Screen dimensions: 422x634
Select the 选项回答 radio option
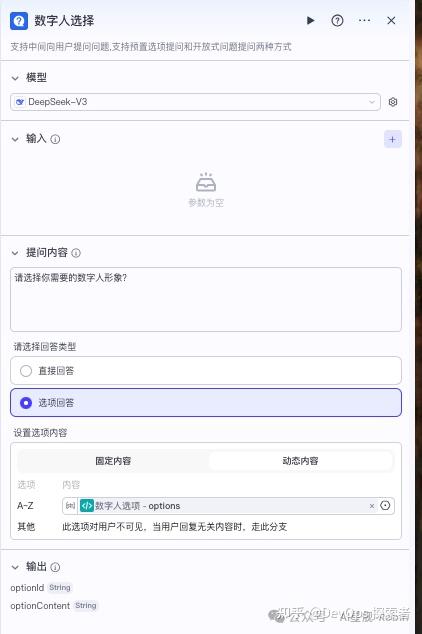206,403
